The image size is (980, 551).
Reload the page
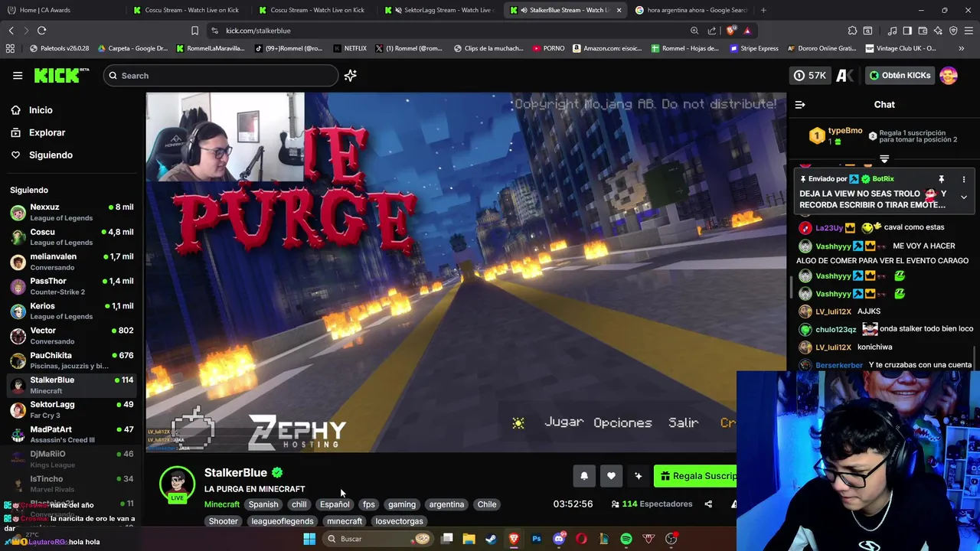(42, 31)
